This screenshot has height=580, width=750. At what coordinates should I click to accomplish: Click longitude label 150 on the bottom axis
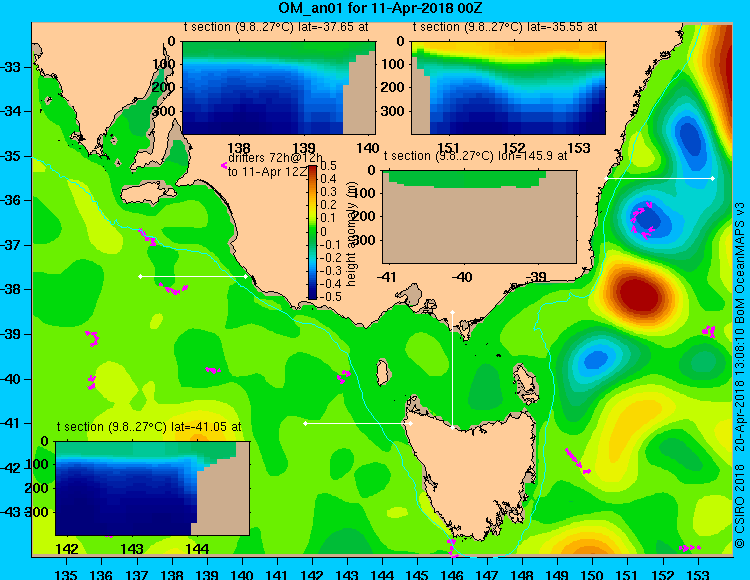tap(593, 574)
